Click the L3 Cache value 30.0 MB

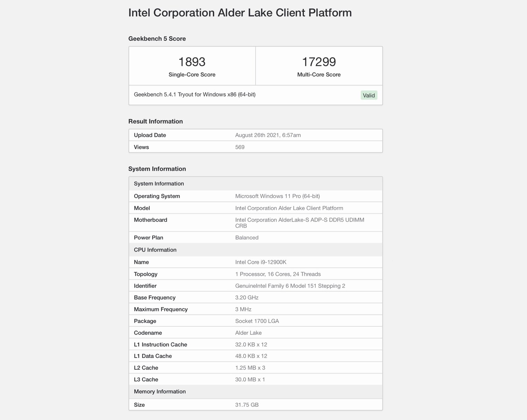coord(250,379)
